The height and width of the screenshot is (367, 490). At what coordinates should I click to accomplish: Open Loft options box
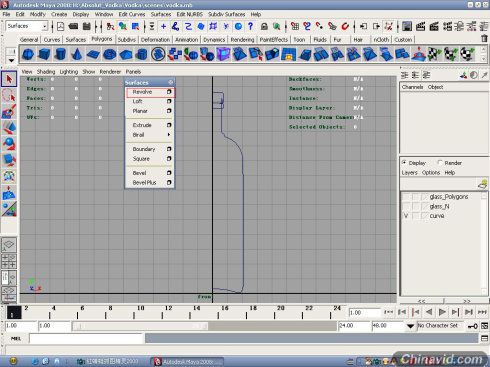coord(169,101)
